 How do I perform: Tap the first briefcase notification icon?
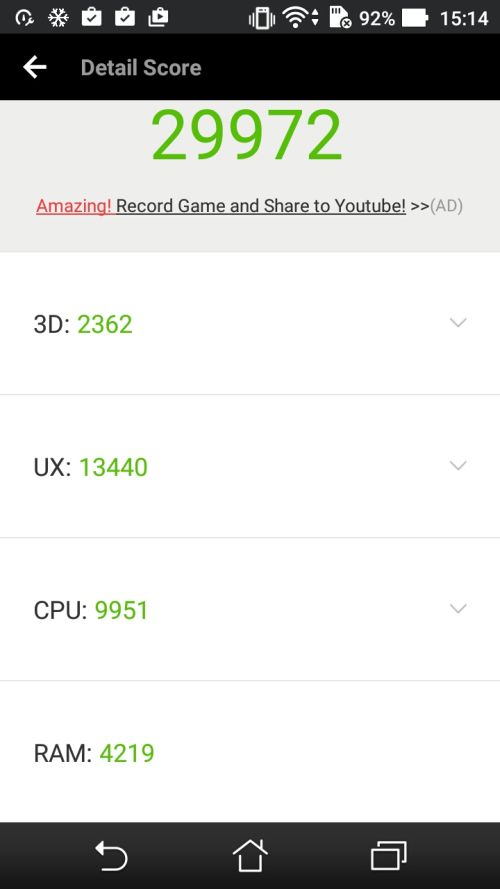tap(91, 18)
